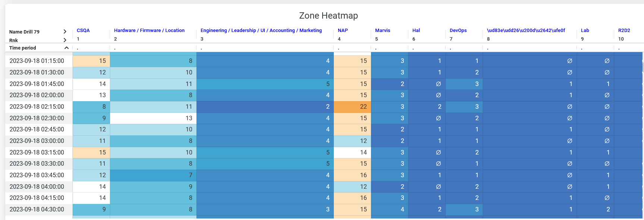Select the 2023-09-18 04:30:00 row label
The width and height of the screenshot is (644, 220).
click(x=37, y=209)
